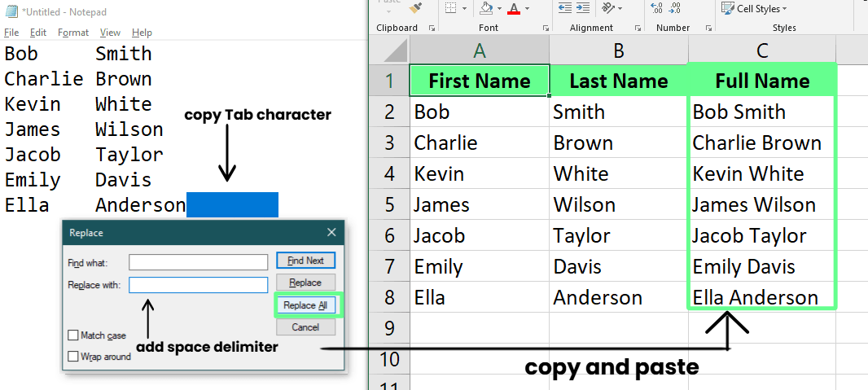
Task: Expand the Font Color dropdown arrow
Action: 527,8
